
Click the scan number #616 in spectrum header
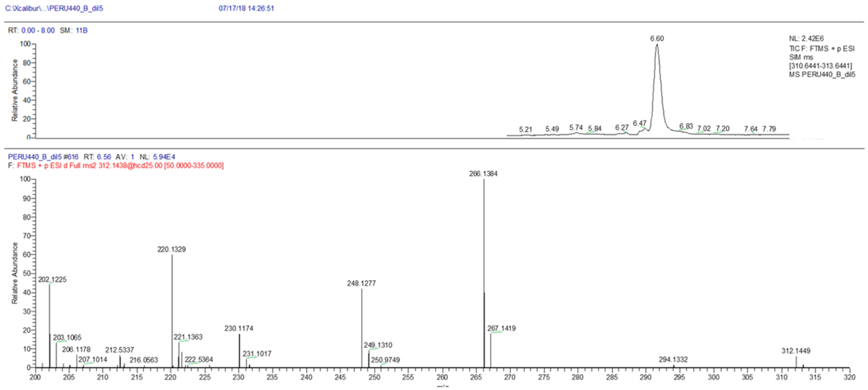[x=71, y=157]
